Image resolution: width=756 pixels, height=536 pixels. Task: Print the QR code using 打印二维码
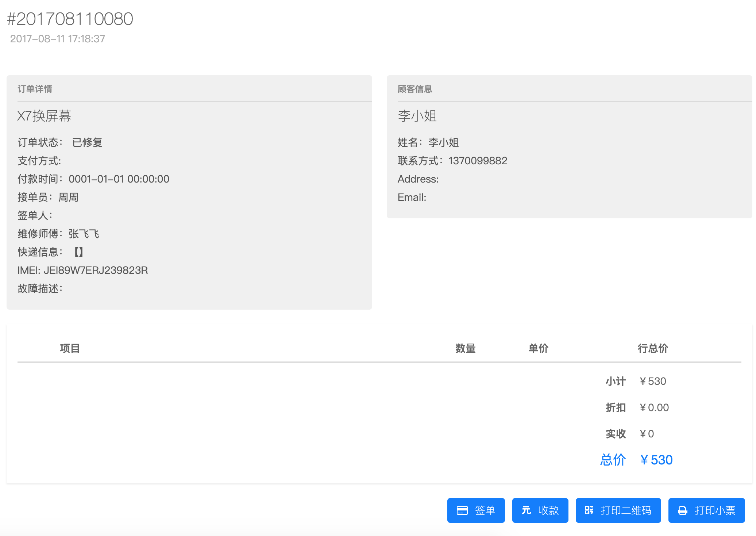(618, 510)
